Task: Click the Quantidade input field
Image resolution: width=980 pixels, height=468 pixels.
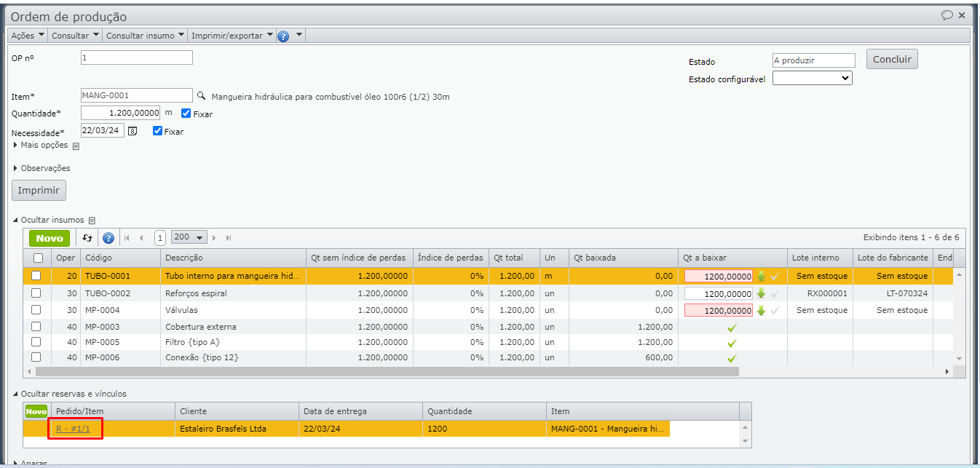Action: tap(121, 113)
